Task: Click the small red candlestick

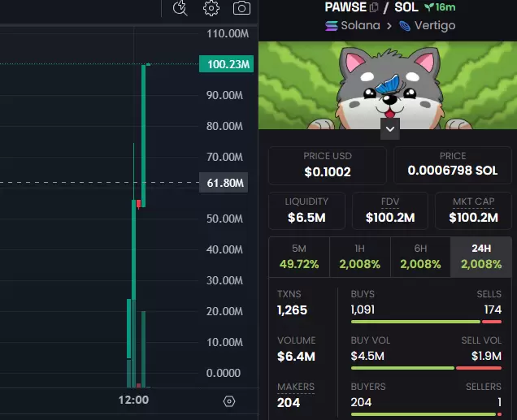Action: [138, 204]
